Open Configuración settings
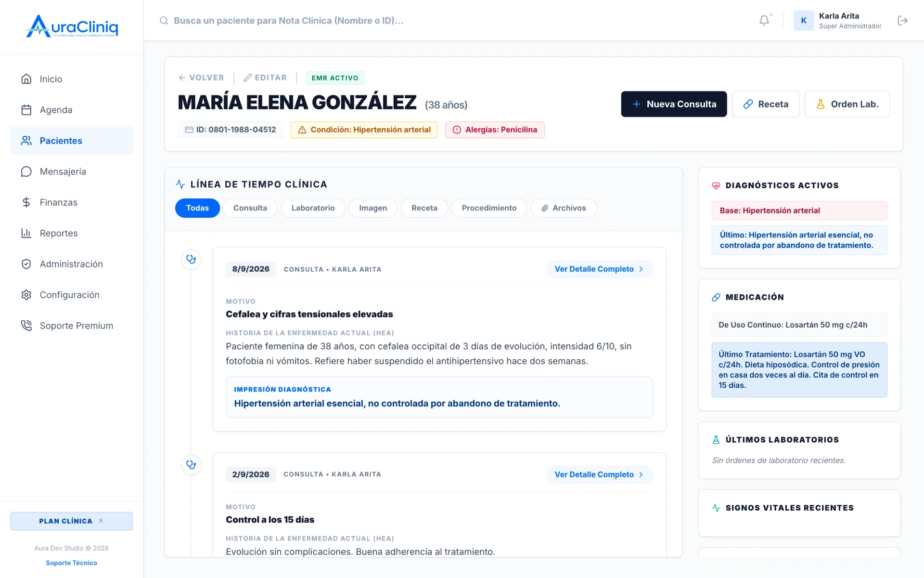The image size is (924, 578). [71, 295]
